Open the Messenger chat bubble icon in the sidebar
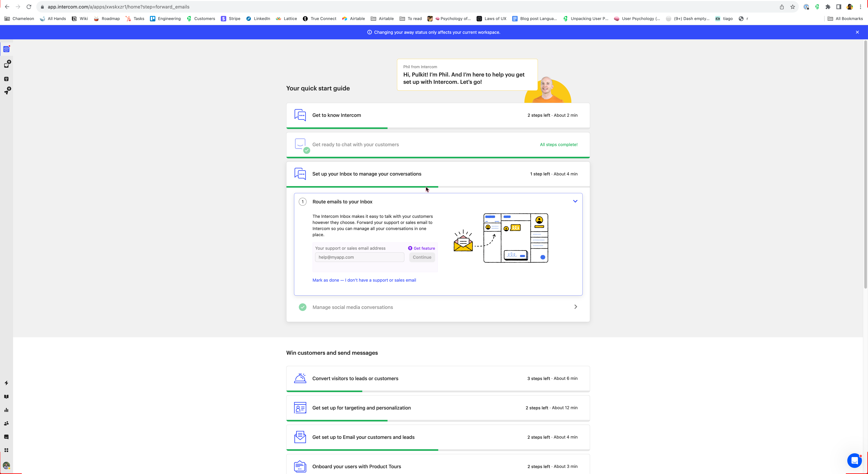 6,437
